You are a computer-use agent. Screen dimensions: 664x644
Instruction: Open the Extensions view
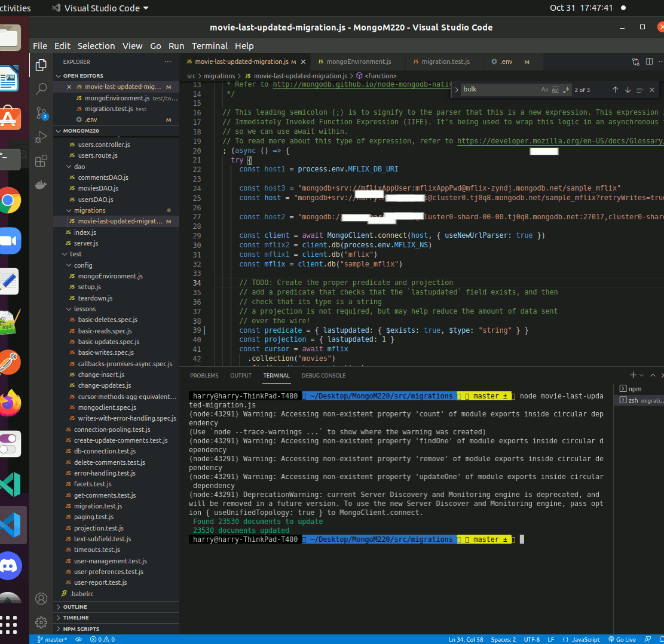point(41,161)
